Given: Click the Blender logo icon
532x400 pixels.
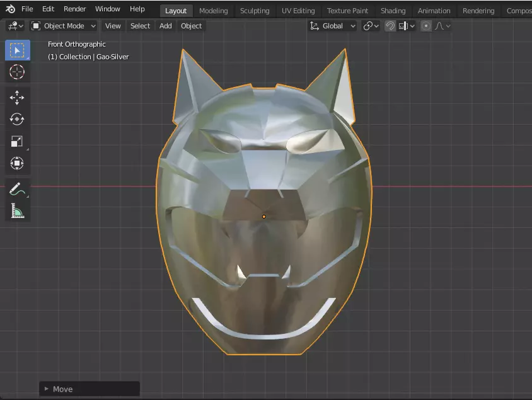Looking at the screenshot, I should pos(10,9).
